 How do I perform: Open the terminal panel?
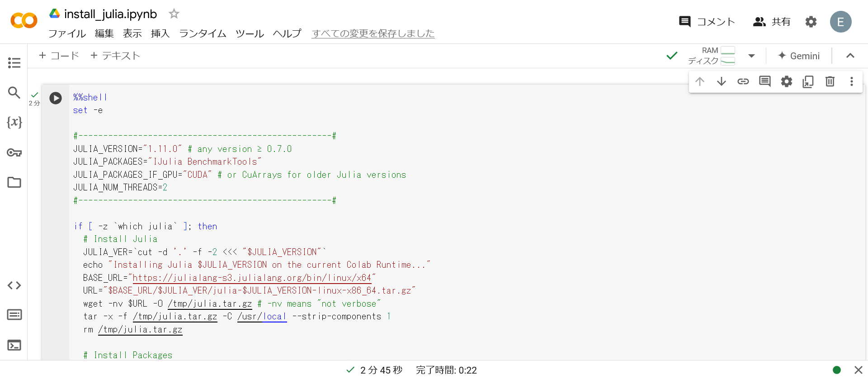click(14, 346)
